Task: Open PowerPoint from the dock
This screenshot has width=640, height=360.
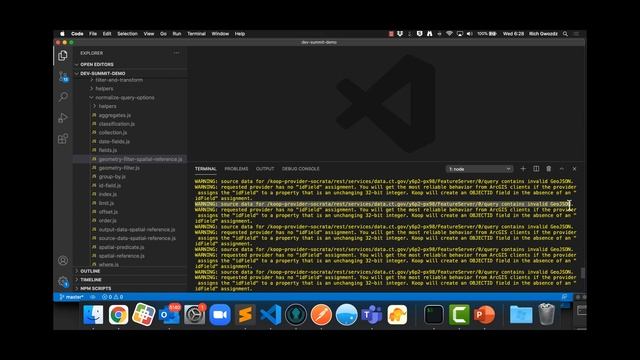Action: point(484,315)
